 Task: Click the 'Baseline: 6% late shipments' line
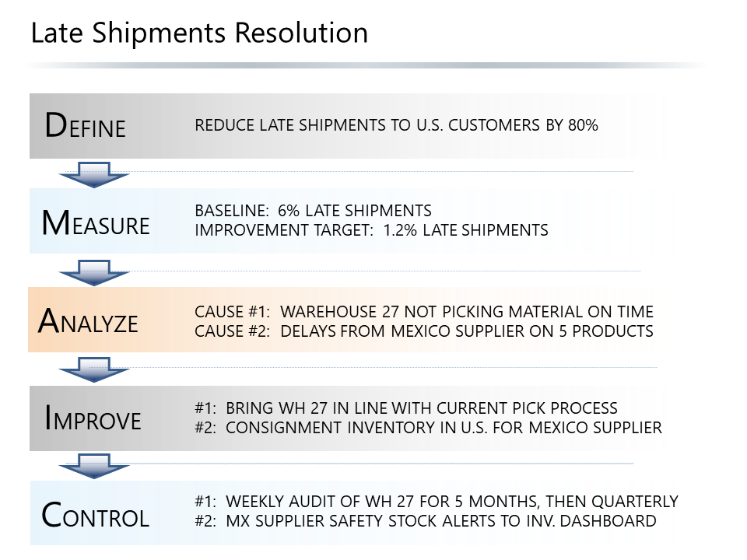[x=313, y=211]
